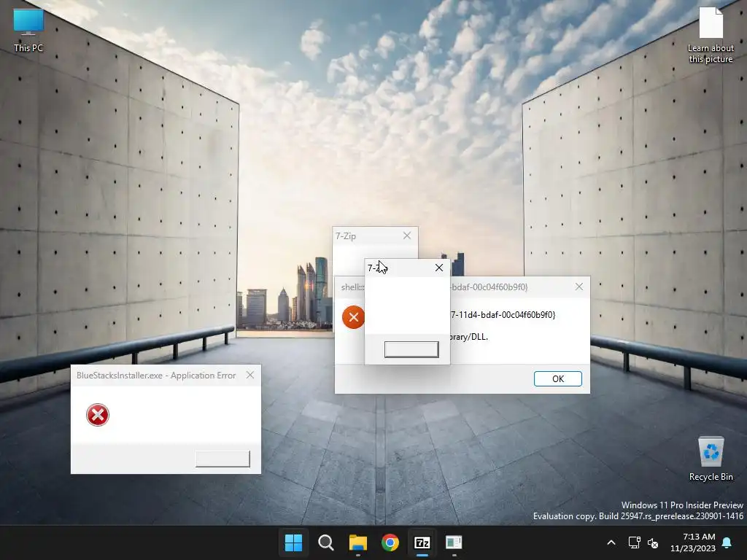
Task: Show hidden system tray icons
Action: (611, 542)
